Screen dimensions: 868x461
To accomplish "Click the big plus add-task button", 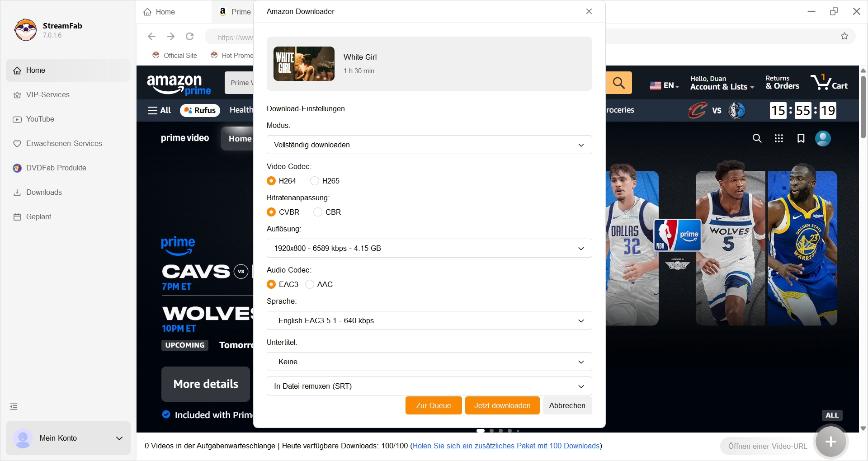I will (x=830, y=442).
